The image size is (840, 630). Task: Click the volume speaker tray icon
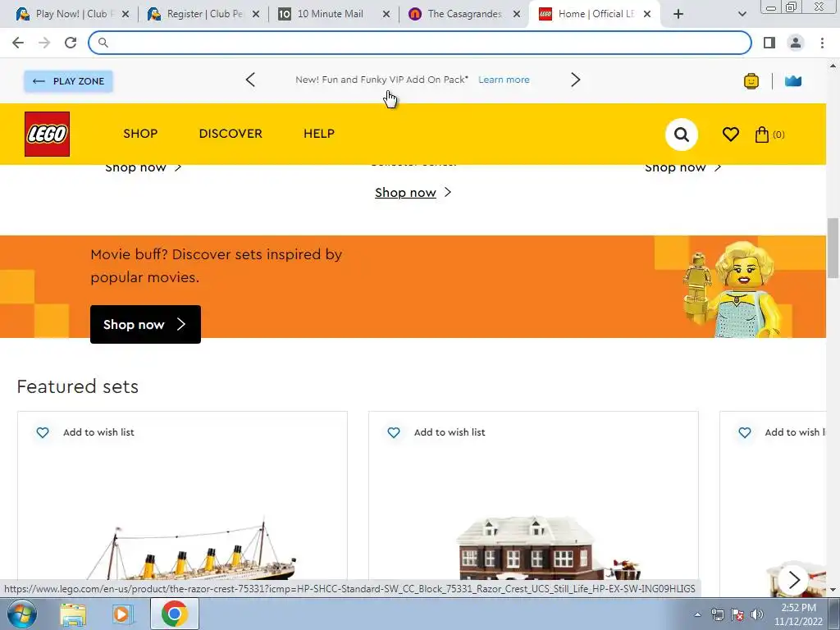756,614
